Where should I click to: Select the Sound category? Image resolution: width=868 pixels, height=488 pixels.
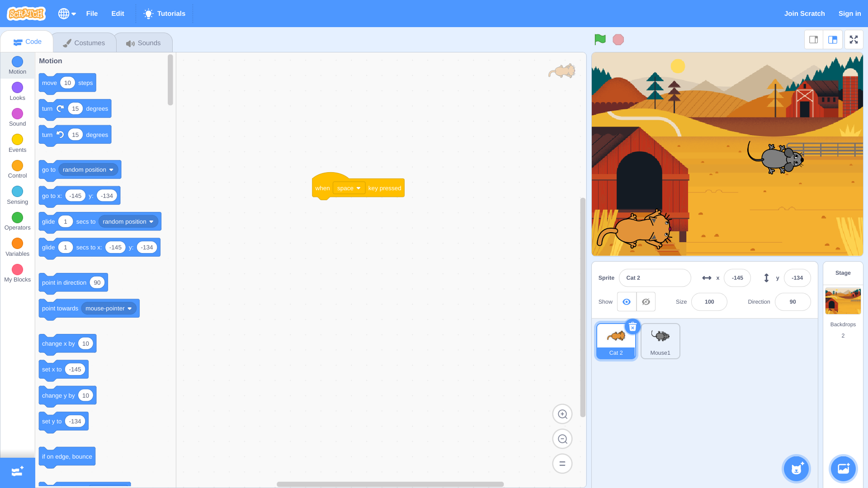coord(18,117)
